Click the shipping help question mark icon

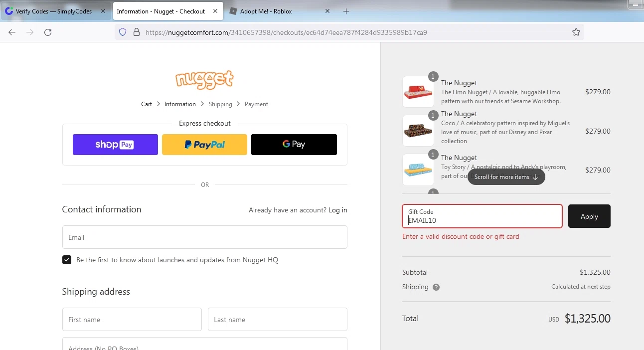[x=436, y=287]
